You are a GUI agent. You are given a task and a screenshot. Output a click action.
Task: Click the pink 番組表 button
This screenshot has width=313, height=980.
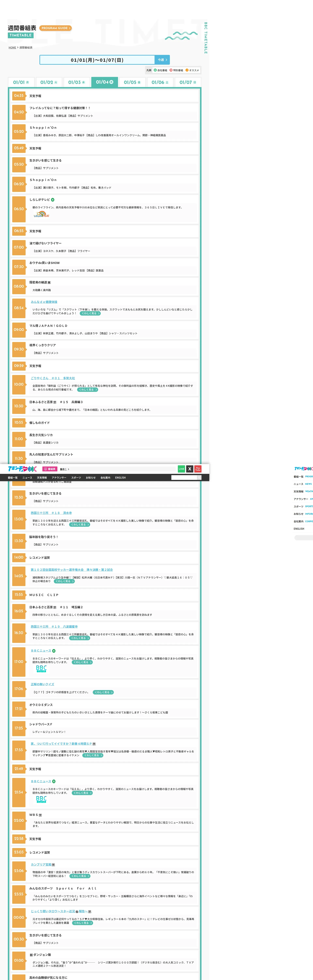click(x=50, y=469)
